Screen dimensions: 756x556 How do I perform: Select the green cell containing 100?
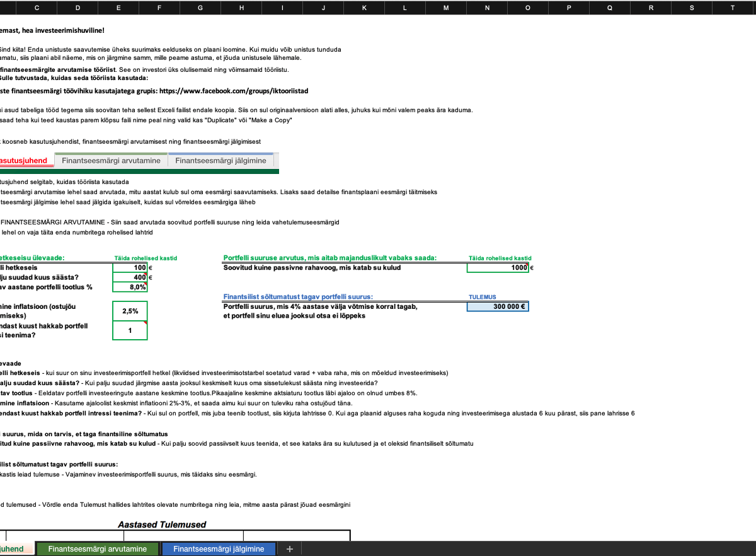click(130, 268)
